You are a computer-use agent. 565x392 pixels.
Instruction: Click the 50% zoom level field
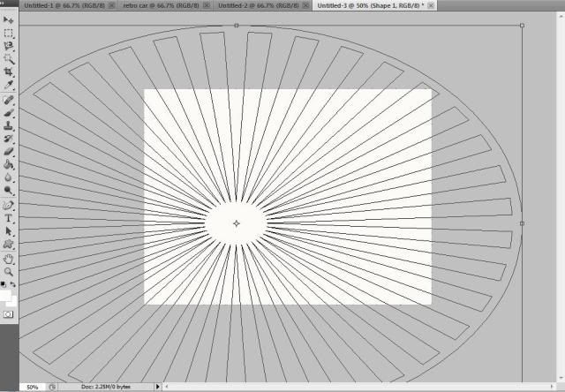[x=32, y=387]
